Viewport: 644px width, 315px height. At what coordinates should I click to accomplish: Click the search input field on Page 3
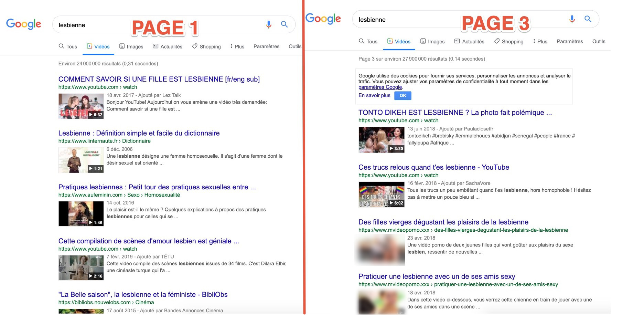476,19
